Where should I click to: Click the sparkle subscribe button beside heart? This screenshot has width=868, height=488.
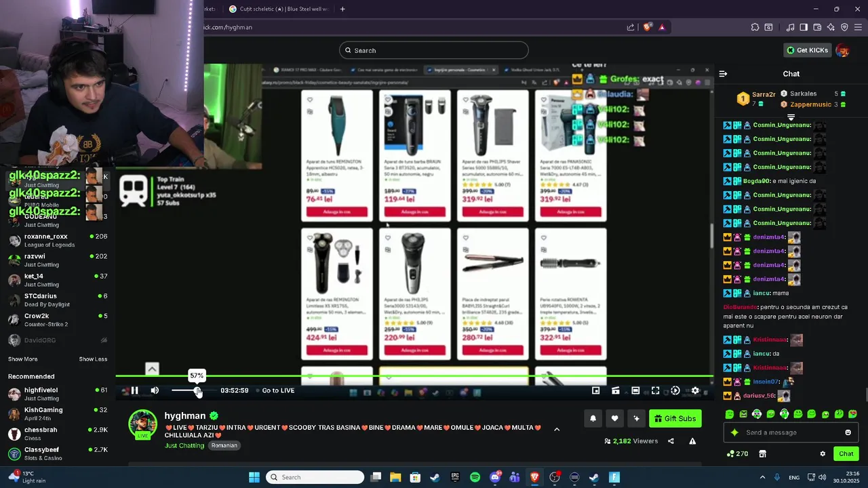click(636, 419)
